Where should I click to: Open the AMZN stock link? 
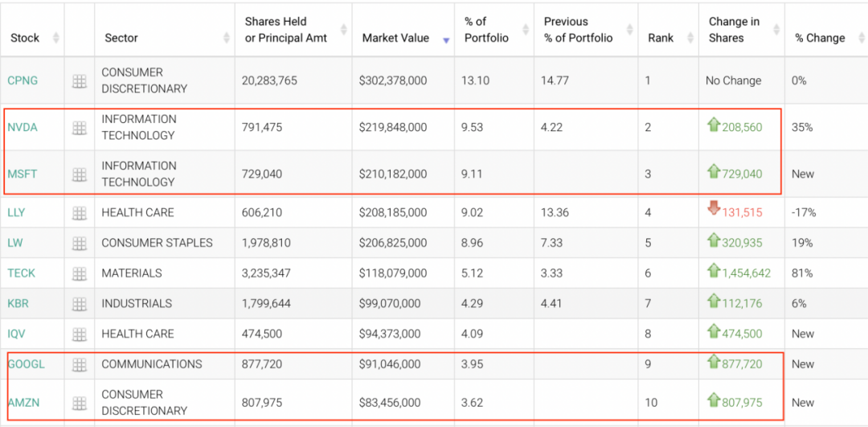(x=23, y=403)
